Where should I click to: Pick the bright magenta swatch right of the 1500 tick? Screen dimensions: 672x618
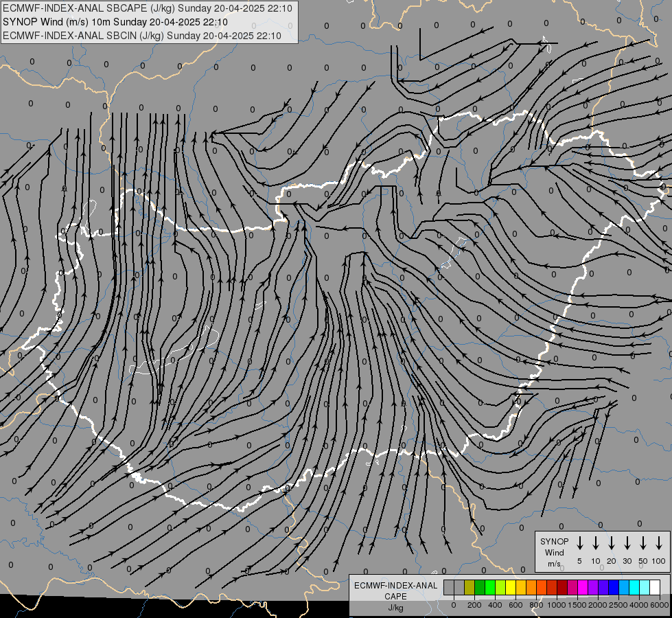tap(583, 587)
